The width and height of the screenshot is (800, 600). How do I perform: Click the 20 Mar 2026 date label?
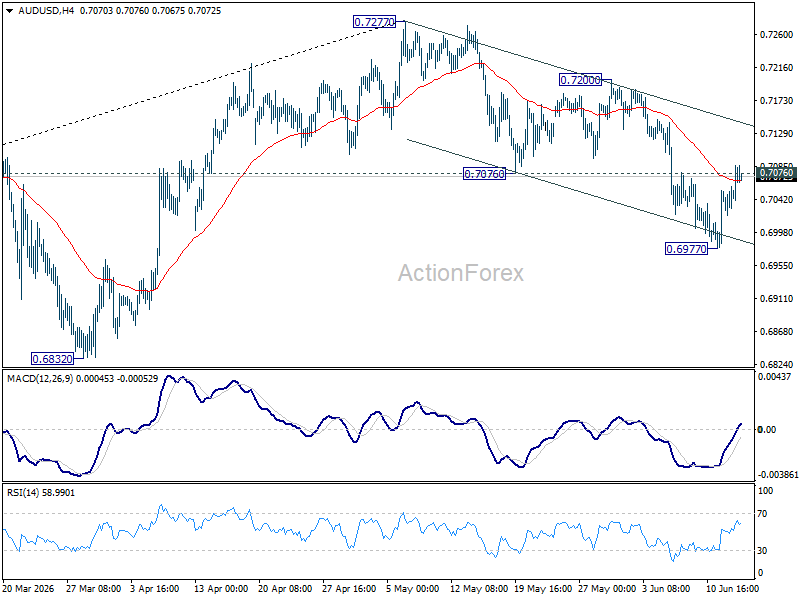(x=29, y=589)
